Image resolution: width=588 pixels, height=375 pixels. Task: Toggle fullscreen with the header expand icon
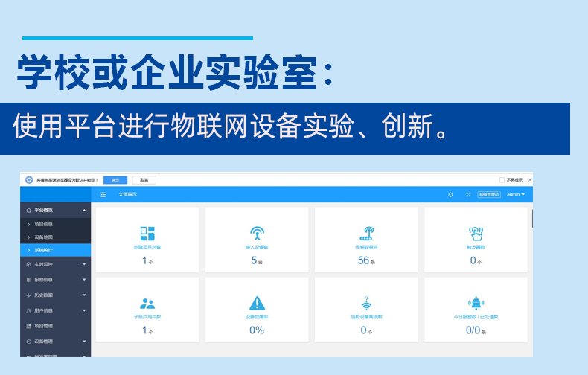coord(468,195)
